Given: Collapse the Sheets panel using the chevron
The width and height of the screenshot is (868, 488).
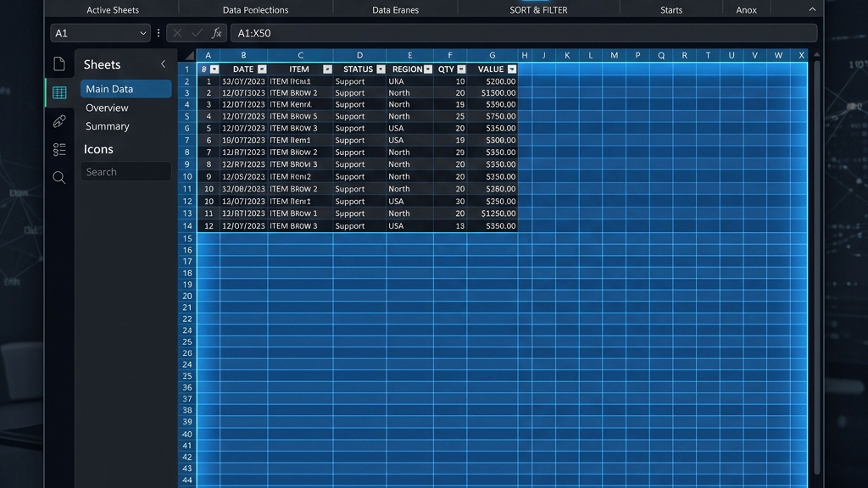Looking at the screenshot, I should point(164,64).
